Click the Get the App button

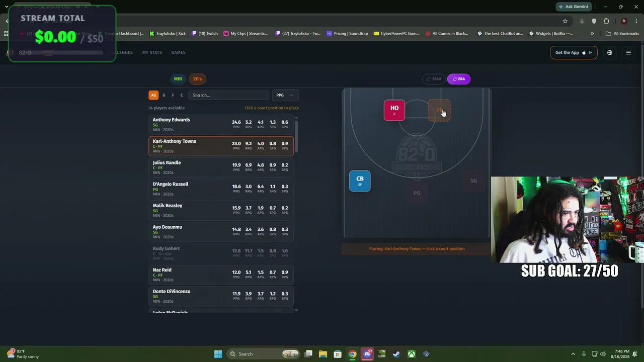click(574, 53)
